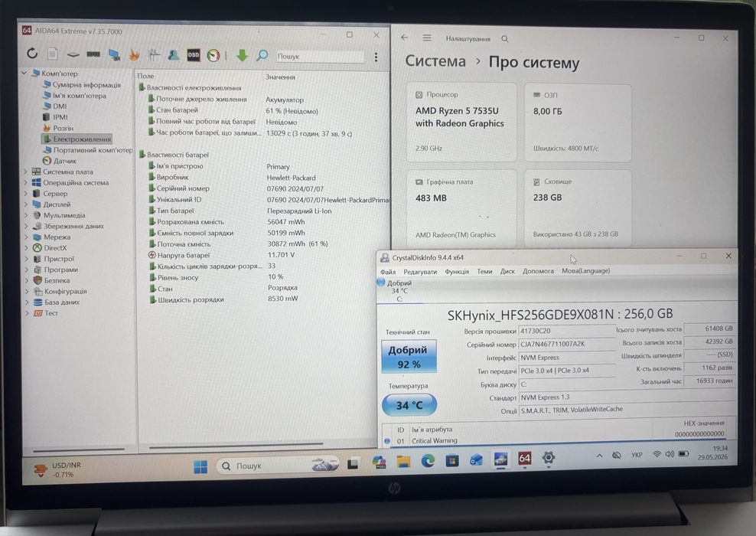Expand the Збереження даних tree node
756x536 pixels.
(26, 226)
